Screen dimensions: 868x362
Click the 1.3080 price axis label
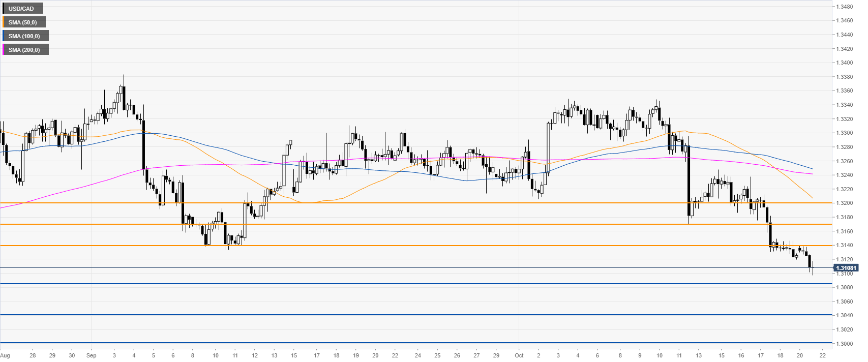coord(845,287)
